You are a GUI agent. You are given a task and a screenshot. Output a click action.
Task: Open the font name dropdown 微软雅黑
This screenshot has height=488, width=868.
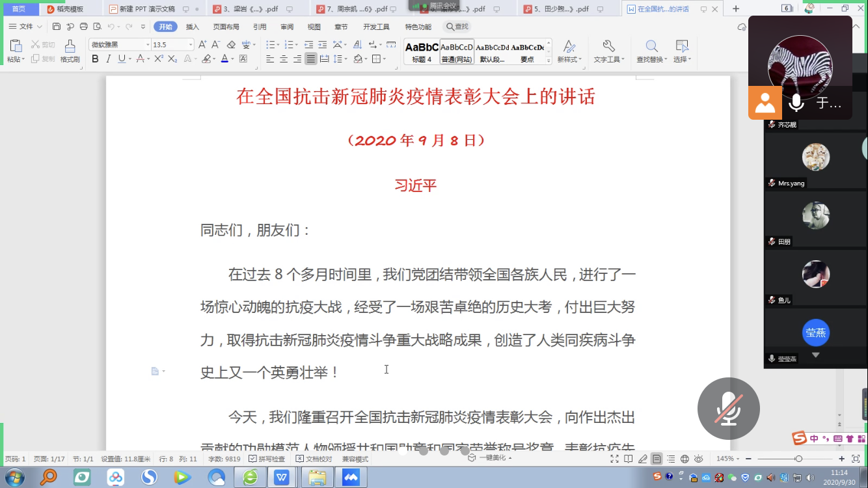point(148,45)
